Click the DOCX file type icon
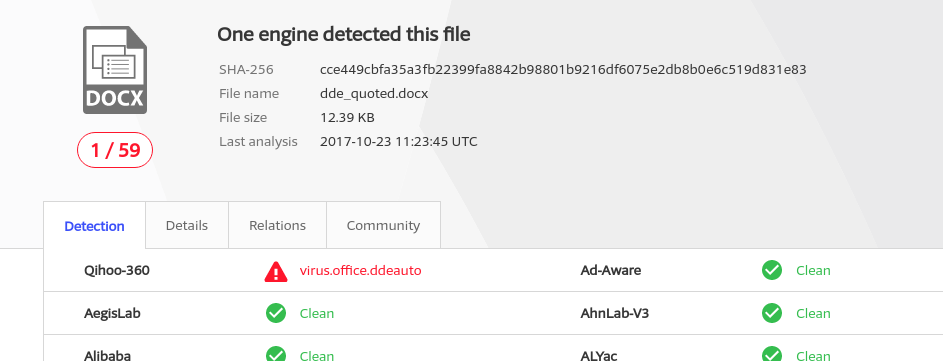Image resolution: width=943 pixels, height=361 pixels. coord(115,70)
